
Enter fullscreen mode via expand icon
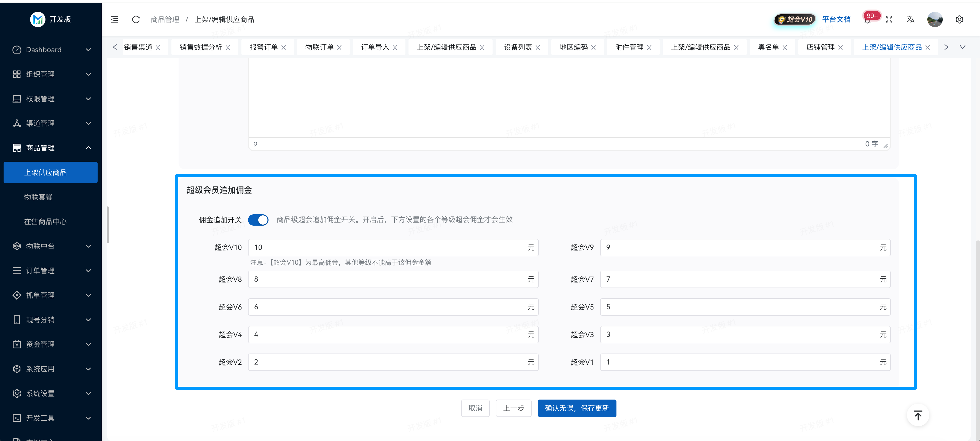coord(889,19)
